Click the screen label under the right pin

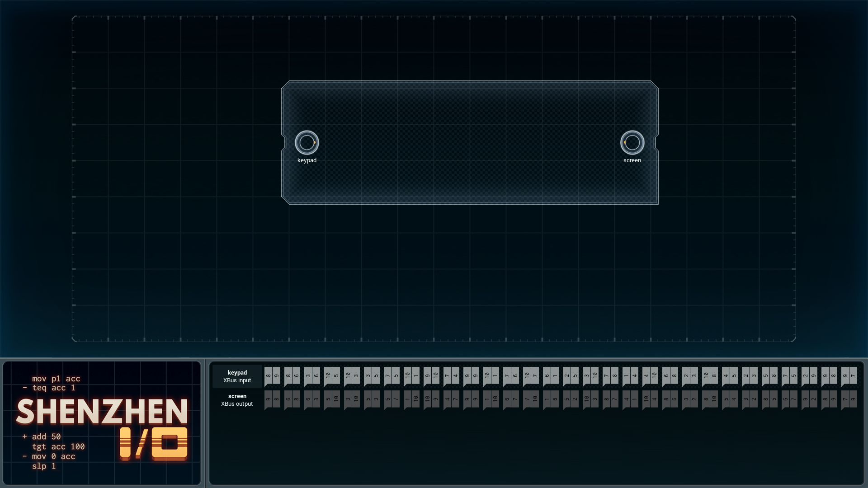[632, 160]
